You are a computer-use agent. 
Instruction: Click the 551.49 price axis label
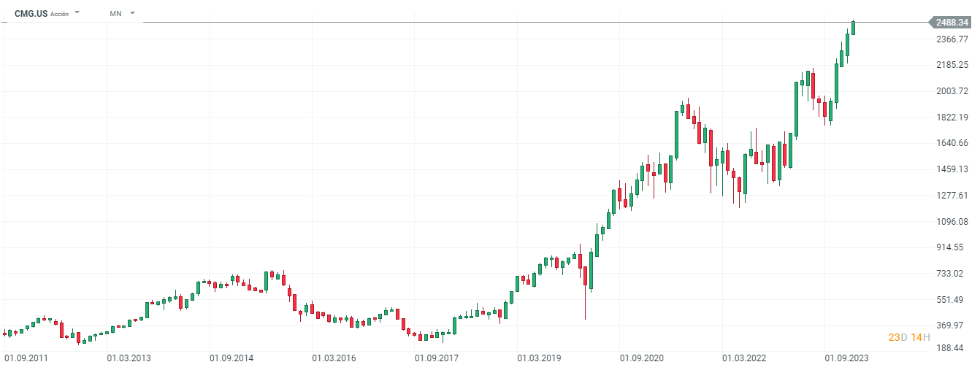tap(953, 300)
